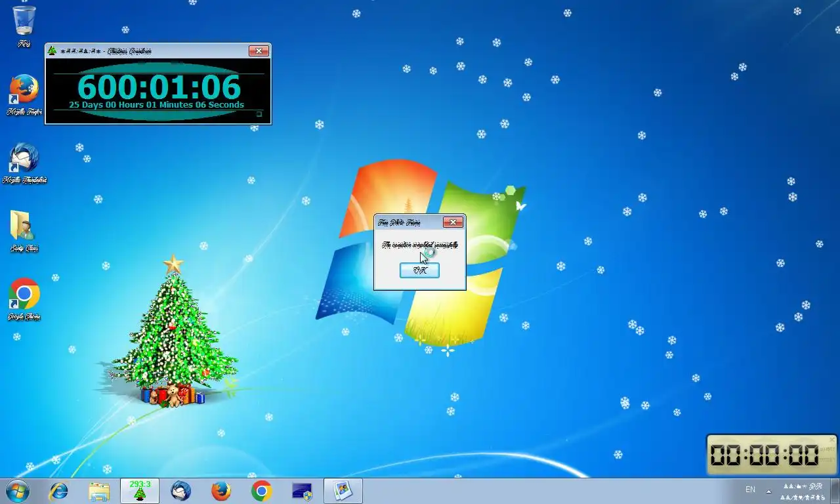
Task: Close the stopwatch gadget
Action: click(x=833, y=440)
